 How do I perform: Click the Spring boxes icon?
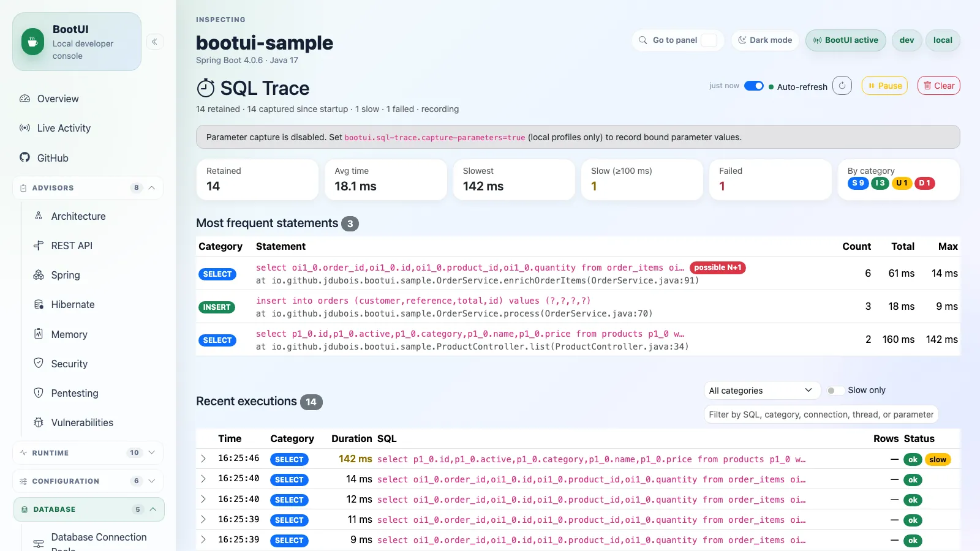tap(39, 275)
